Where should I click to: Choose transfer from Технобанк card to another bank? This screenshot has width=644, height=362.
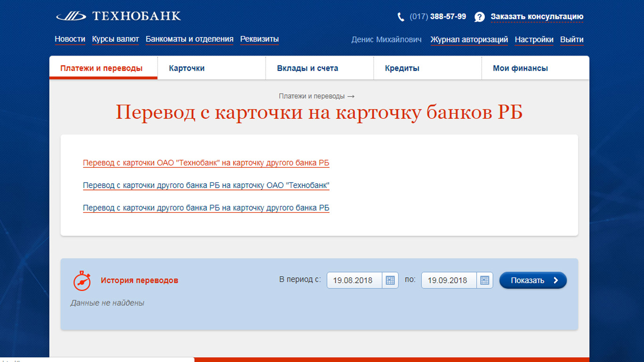(206, 163)
